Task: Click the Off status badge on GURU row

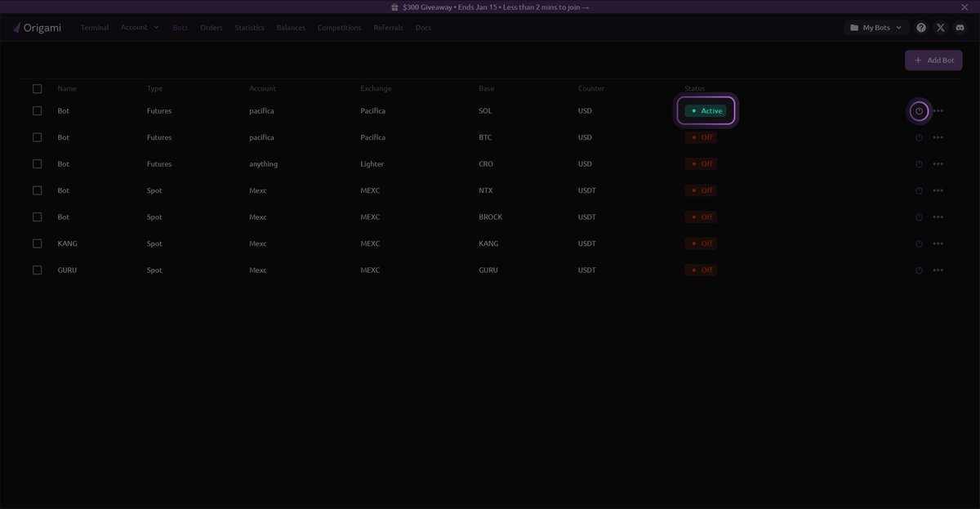Action: (701, 270)
